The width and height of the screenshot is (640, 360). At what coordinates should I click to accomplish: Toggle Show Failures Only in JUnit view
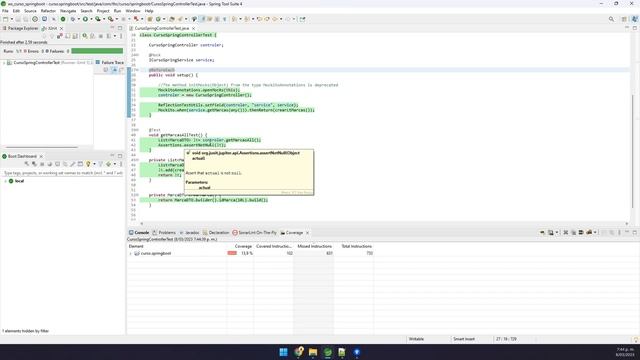click(60, 36)
